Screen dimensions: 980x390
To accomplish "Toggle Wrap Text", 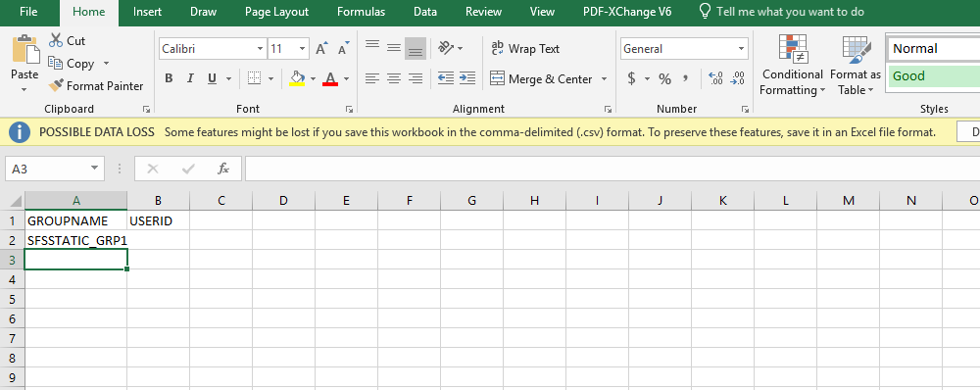I will click(x=525, y=49).
